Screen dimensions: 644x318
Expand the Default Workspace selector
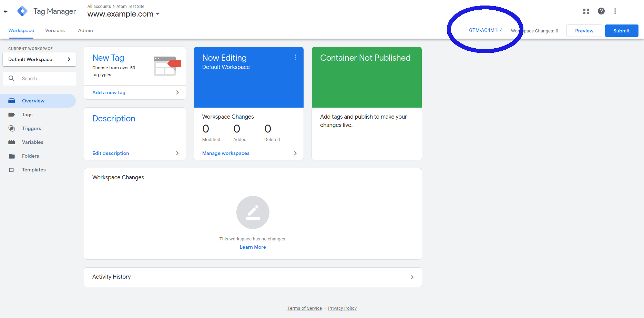click(39, 59)
